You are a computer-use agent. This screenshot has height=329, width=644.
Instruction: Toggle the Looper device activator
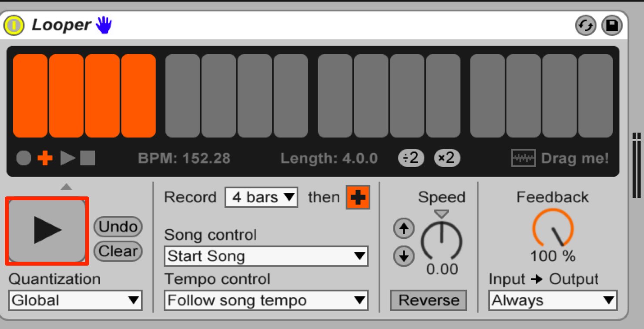click(x=14, y=26)
